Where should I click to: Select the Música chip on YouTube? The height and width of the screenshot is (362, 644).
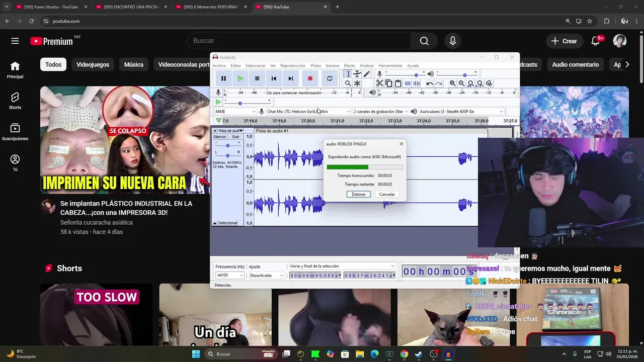click(x=134, y=64)
